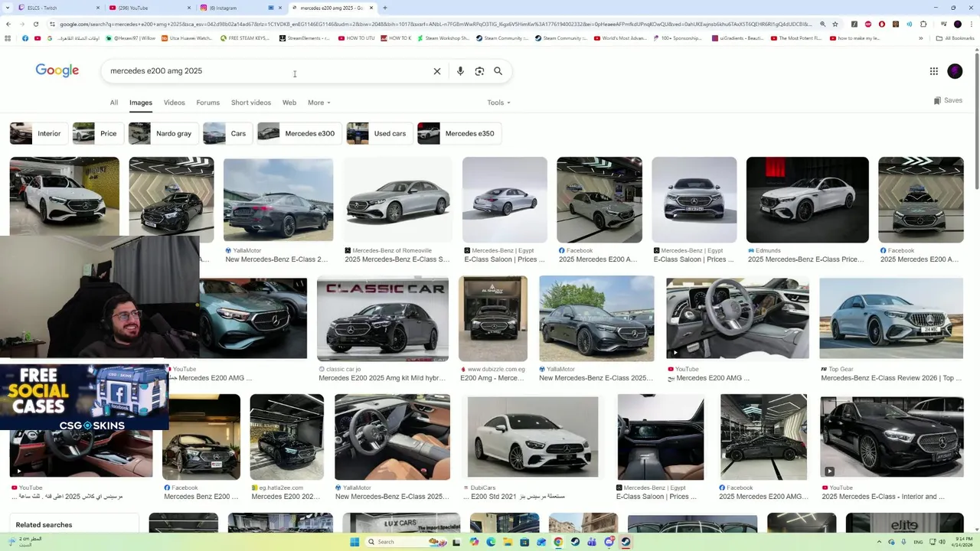Open the 'Mercedes-Benz E-Class - Interior and' title link

click(x=883, y=497)
